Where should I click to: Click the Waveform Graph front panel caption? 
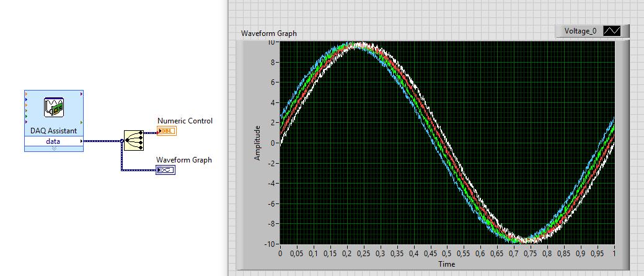click(x=268, y=33)
